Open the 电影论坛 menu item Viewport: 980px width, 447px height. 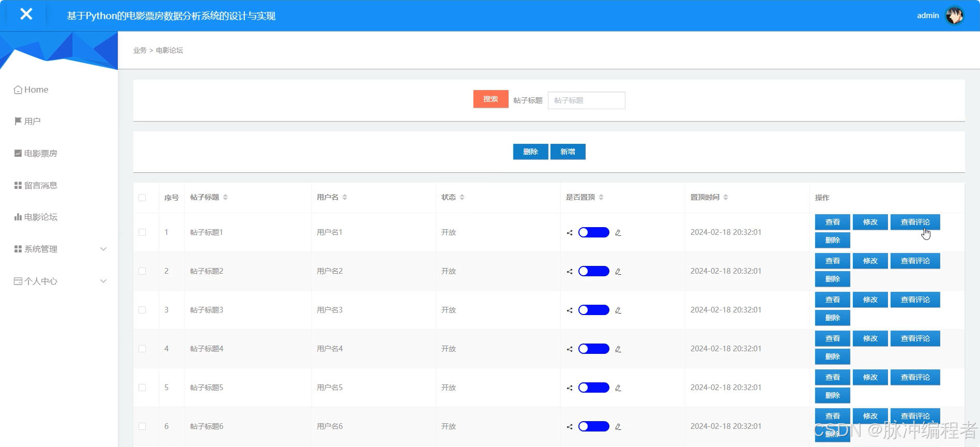point(59,217)
